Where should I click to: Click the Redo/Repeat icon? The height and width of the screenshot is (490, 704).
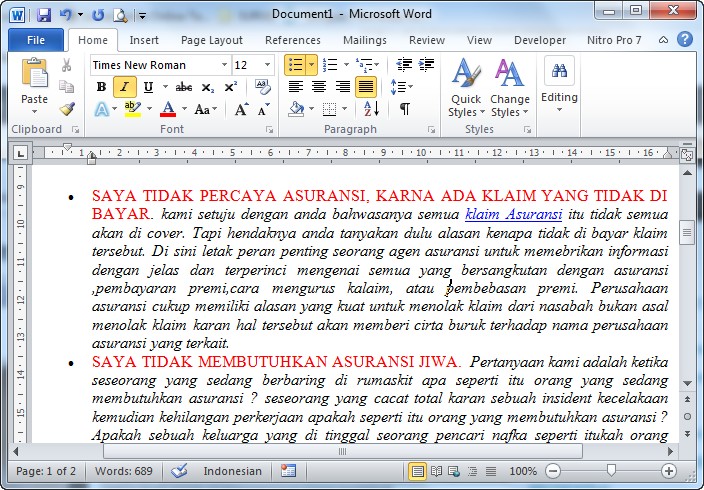97,15
